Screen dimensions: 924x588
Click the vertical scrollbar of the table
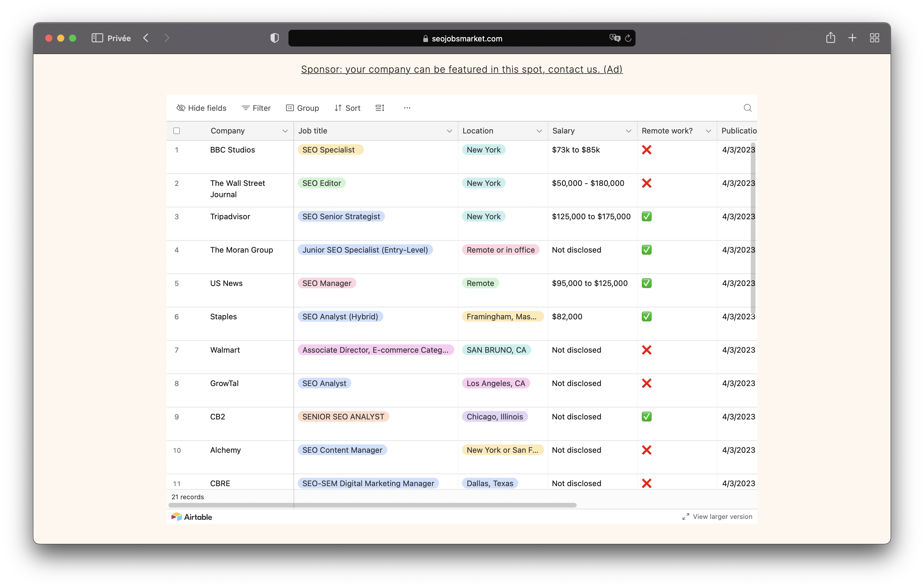point(753,228)
